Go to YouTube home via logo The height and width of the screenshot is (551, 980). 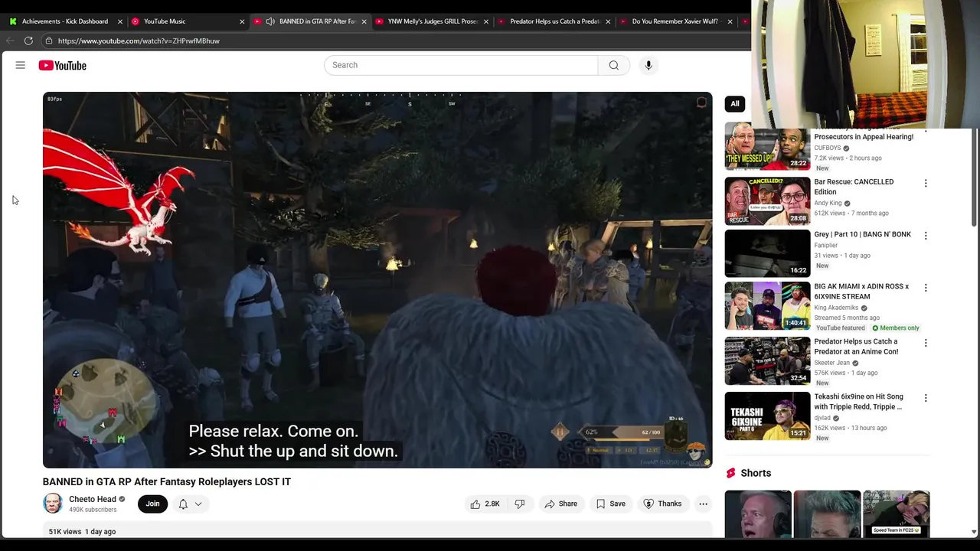[63, 66]
